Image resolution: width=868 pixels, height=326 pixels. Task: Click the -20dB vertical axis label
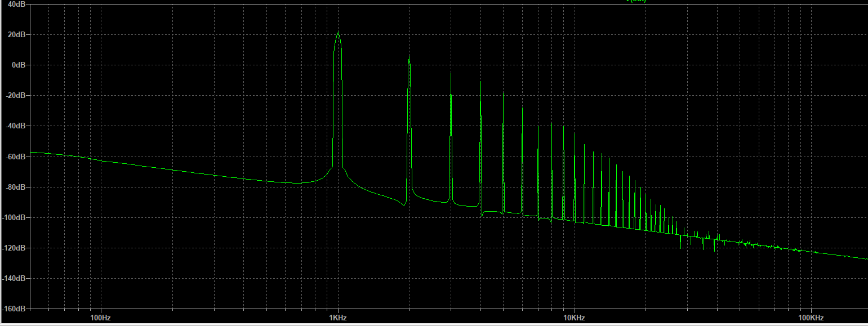(15, 96)
